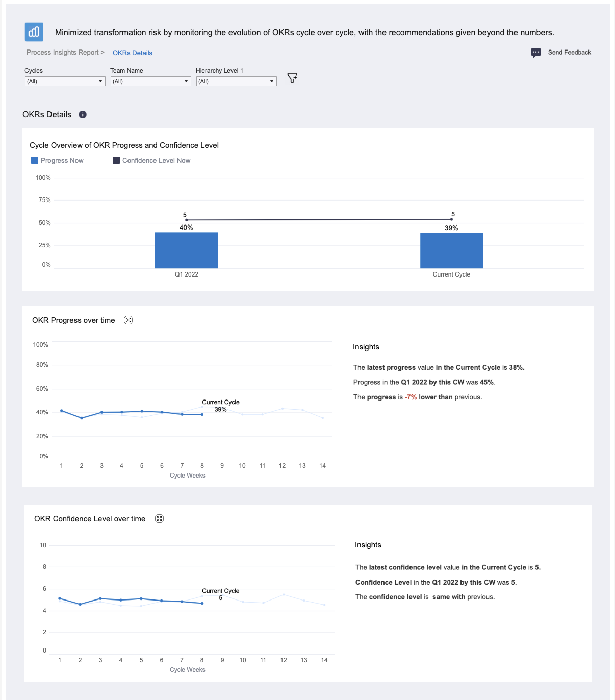Screen dimensions: 615x700
Task: Click the Send Feedback text
Action: (569, 53)
